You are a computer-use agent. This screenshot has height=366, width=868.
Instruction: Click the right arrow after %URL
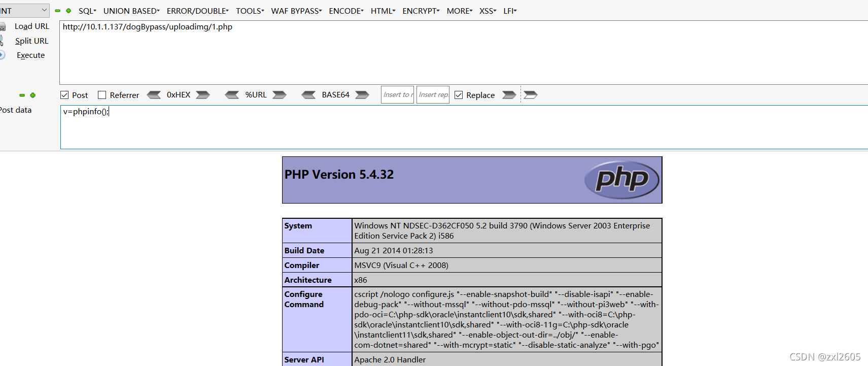click(x=280, y=95)
